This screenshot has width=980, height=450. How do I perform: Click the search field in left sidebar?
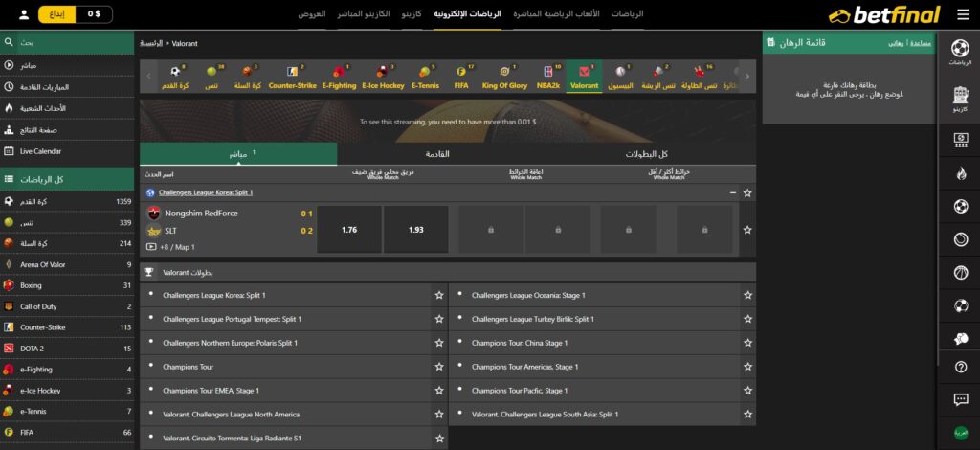click(x=68, y=42)
